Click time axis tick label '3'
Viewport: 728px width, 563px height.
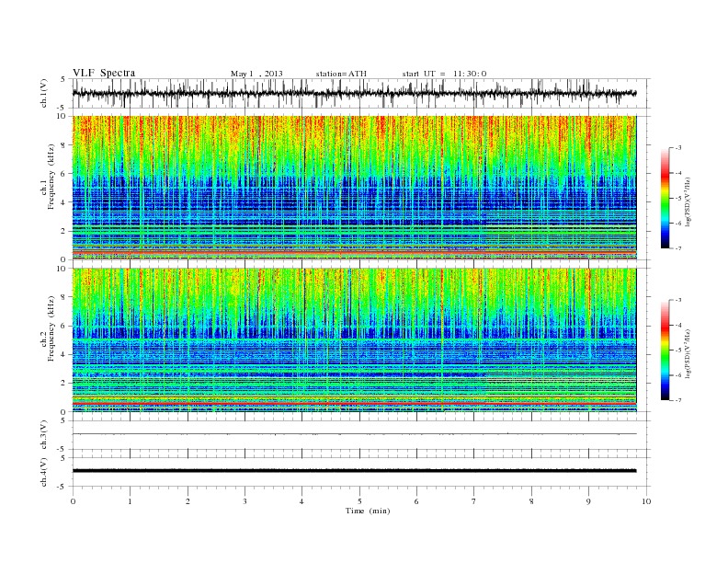point(245,501)
